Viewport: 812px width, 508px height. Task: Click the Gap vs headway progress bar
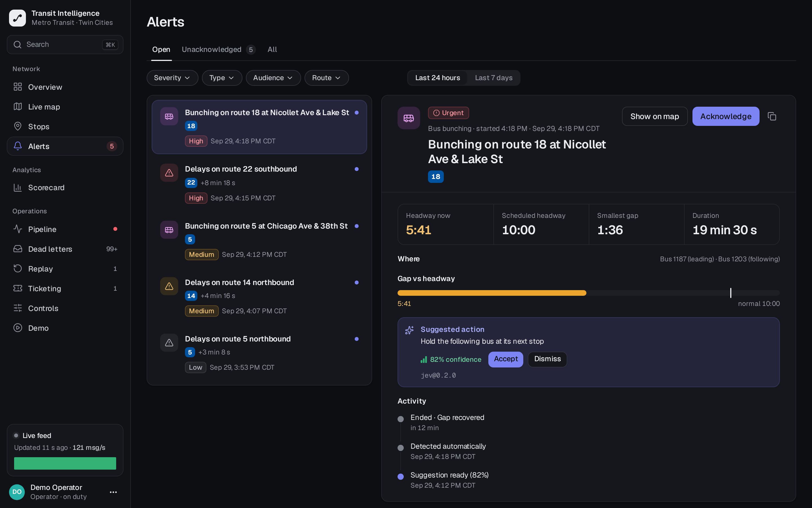[x=588, y=293]
